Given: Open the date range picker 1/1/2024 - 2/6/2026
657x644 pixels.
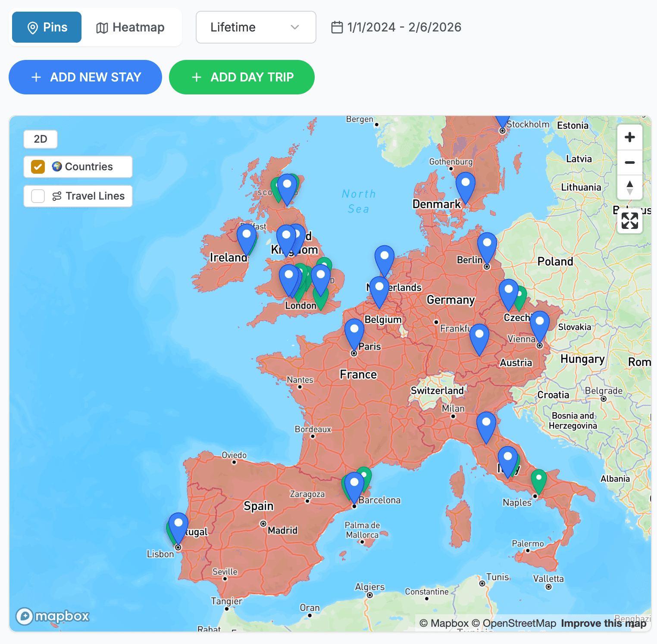Looking at the screenshot, I should click(x=396, y=27).
